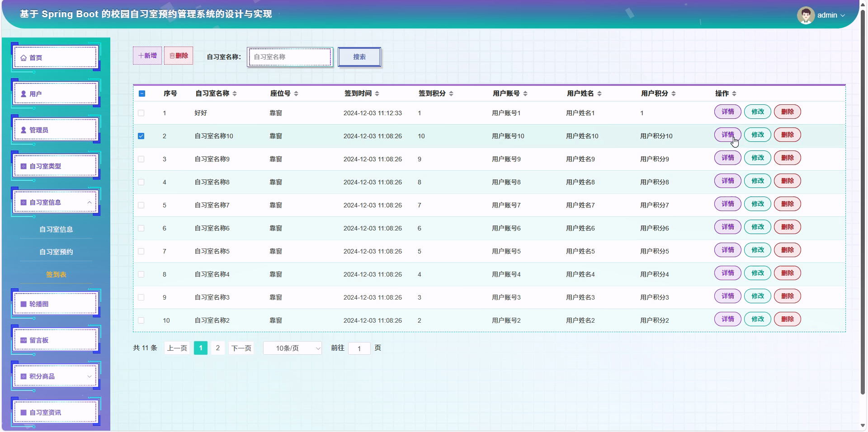
Task: Check the row for 自习室名称5
Action: (x=141, y=251)
